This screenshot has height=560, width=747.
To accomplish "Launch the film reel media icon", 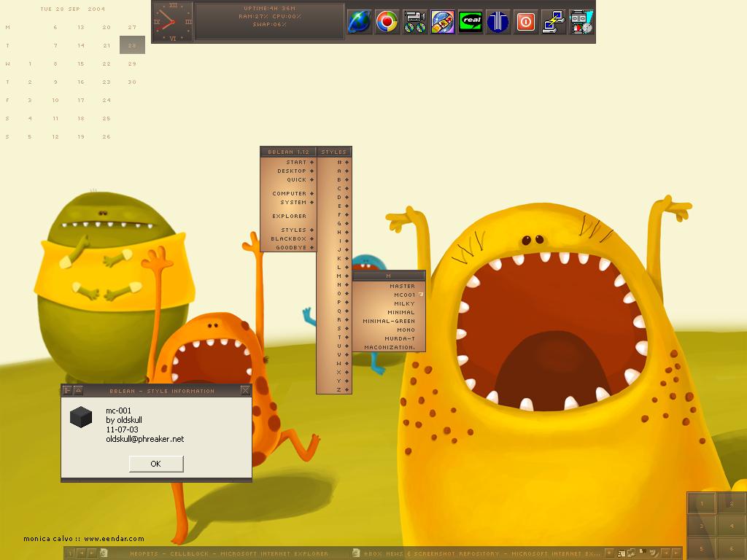I will (581, 22).
